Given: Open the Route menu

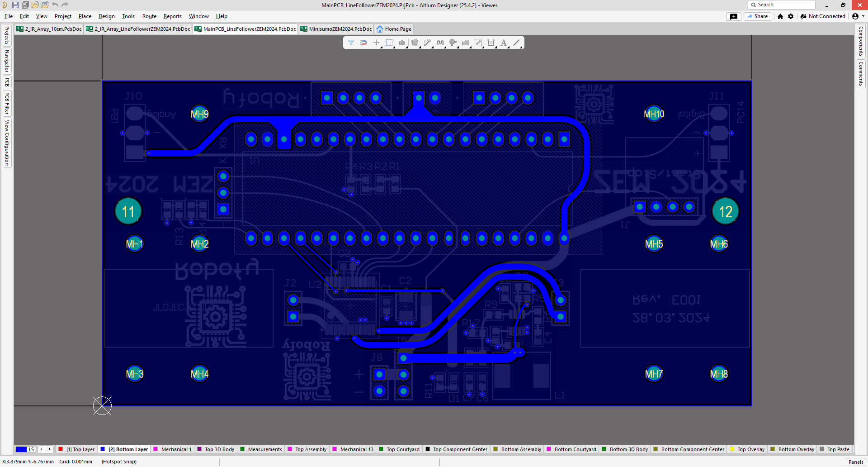Looking at the screenshot, I should (149, 16).
